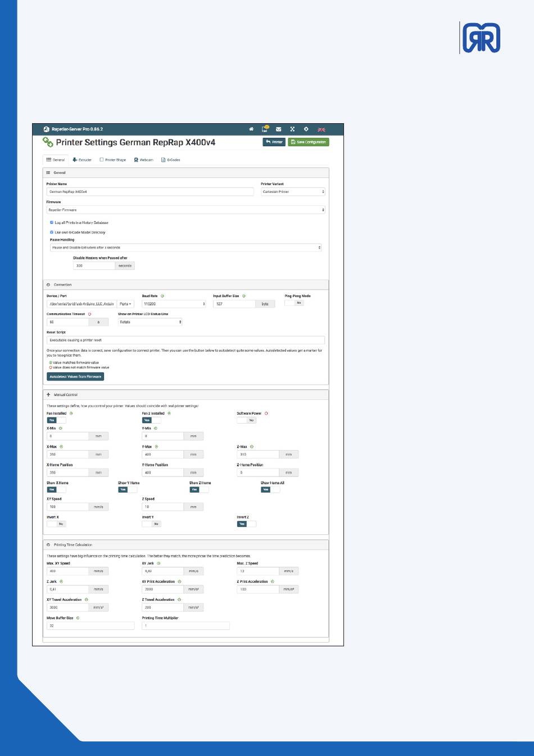The width and height of the screenshot is (534, 756).
Task: Toggle the Fan 2 Installed switch
Action: [x=151, y=420]
